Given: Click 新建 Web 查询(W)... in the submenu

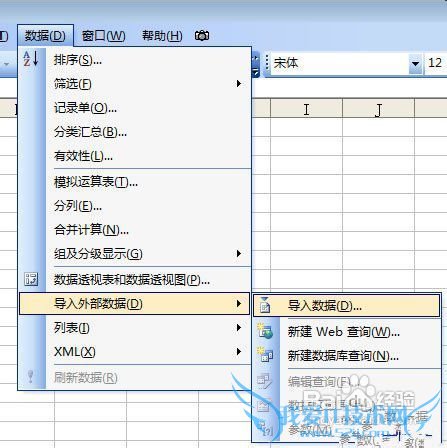Looking at the screenshot, I should coord(347,332).
